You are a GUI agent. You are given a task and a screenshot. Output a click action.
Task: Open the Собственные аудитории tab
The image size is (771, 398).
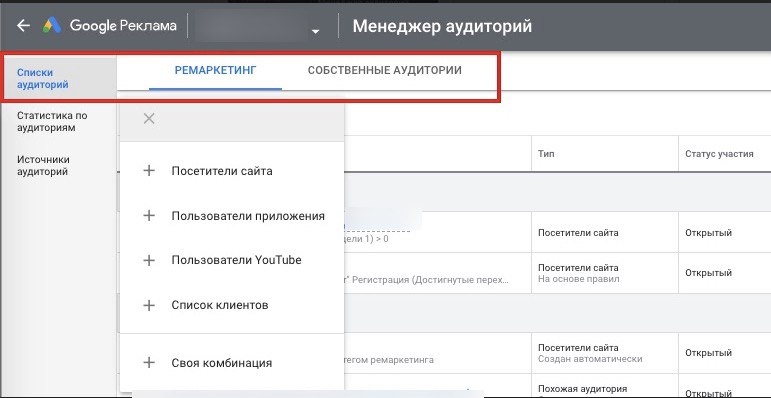coord(385,70)
